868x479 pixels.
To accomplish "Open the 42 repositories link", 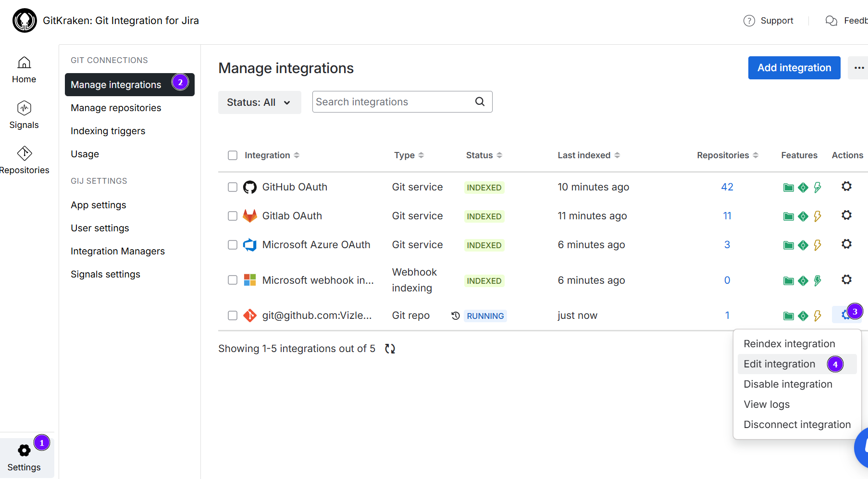I will pyautogui.click(x=727, y=187).
